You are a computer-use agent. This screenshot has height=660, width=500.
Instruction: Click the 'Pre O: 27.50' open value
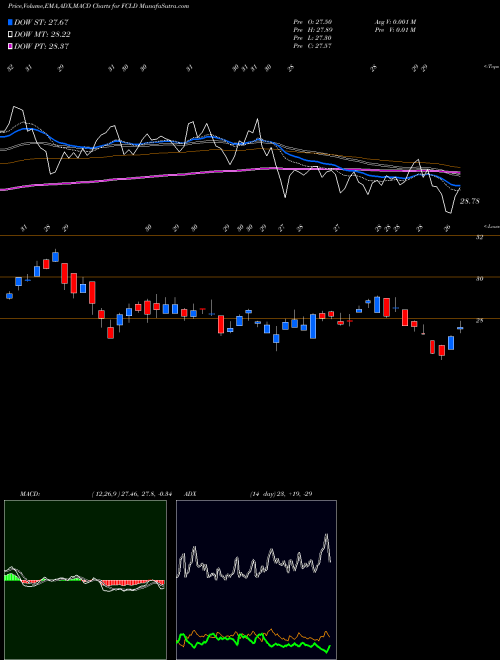tap(313, 22)
